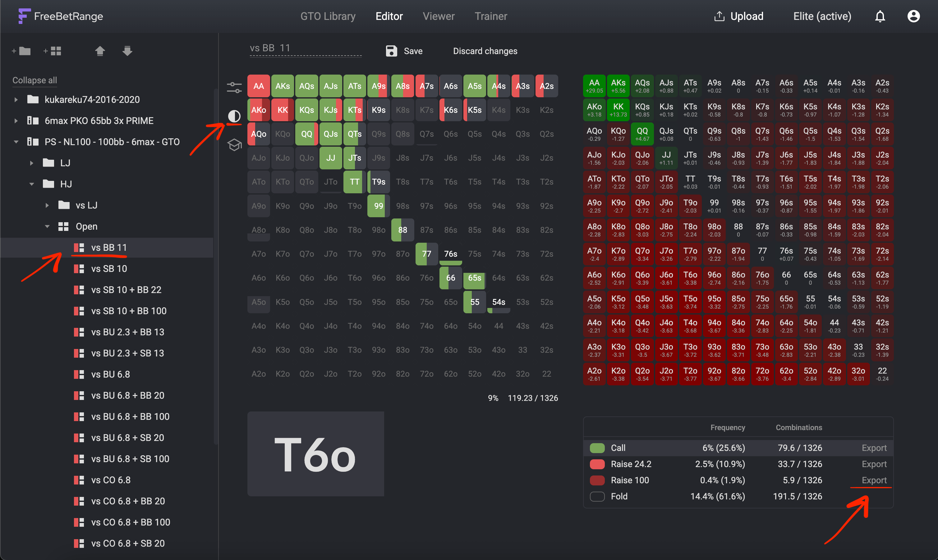
Task: Click the move item down arrow icon
Action: tap(127, 51)
